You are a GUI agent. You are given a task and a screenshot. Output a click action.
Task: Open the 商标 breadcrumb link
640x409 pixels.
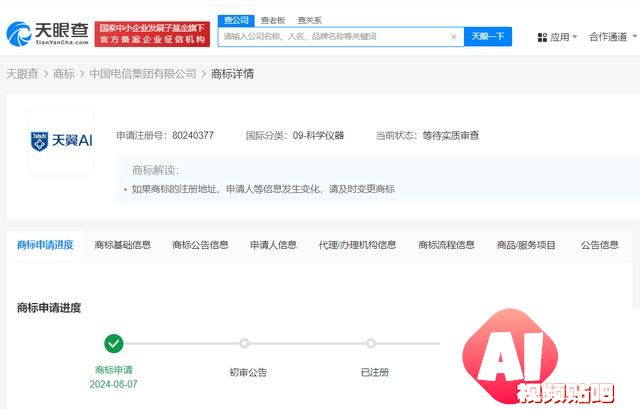[x=64, y=74]
